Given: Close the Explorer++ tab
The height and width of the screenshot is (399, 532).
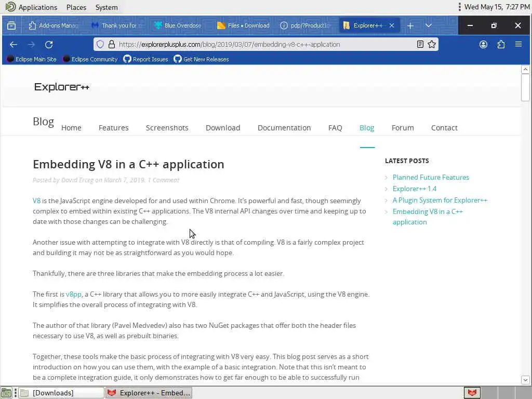Looking at the screenshot, I should click(x=392, y=26).
